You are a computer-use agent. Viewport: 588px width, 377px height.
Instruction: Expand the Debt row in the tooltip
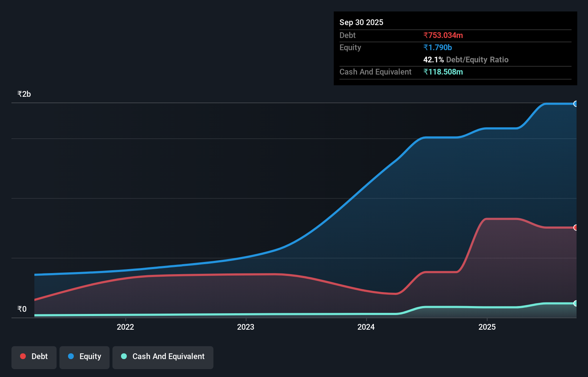[347, 35]
